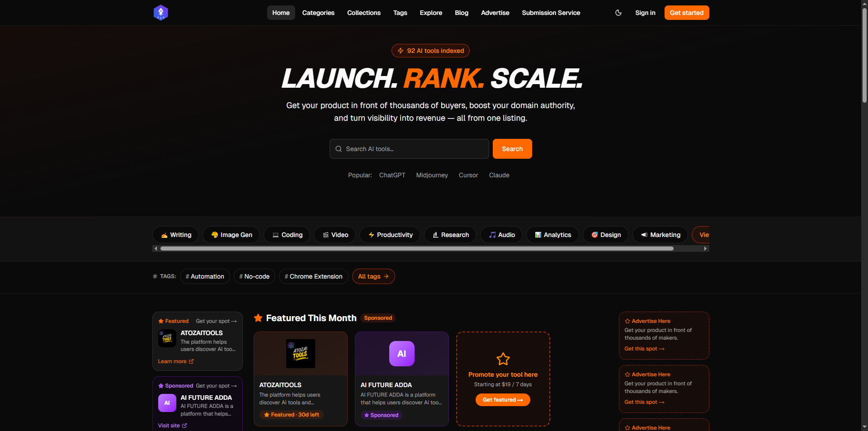Viewport: 868px width, 431px height.
Task: Open the Analytics category chip
Action: click(x=552, y=235)
